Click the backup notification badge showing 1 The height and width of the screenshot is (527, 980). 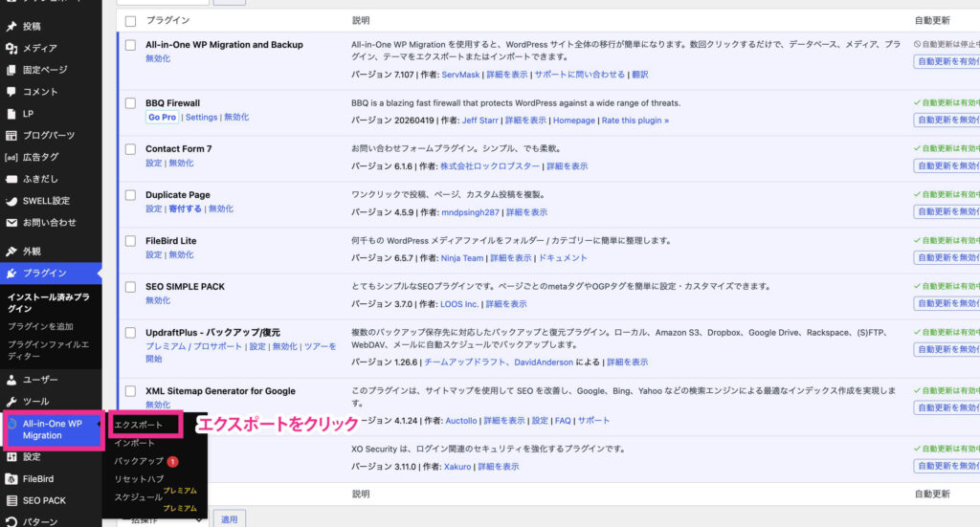172,461
